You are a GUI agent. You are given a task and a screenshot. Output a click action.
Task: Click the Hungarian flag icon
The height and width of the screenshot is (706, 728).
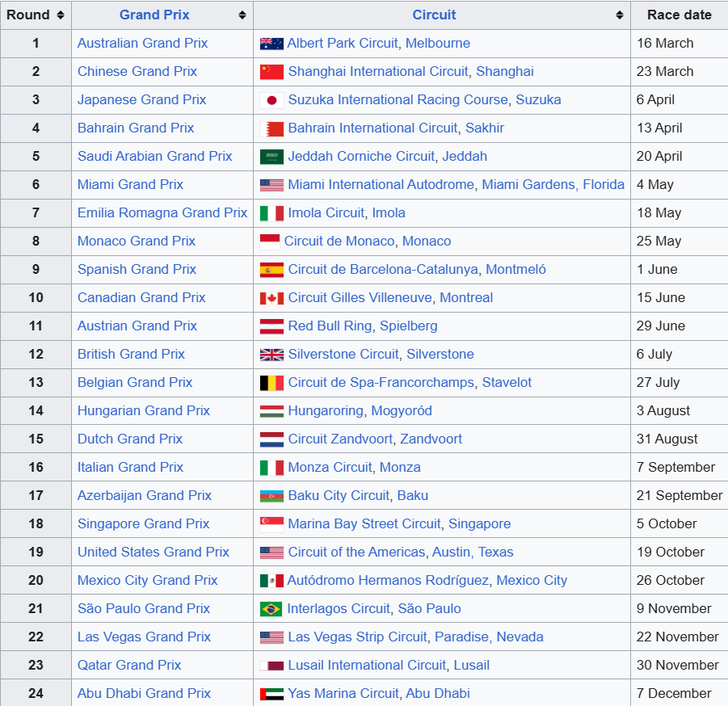pos(271,411)
